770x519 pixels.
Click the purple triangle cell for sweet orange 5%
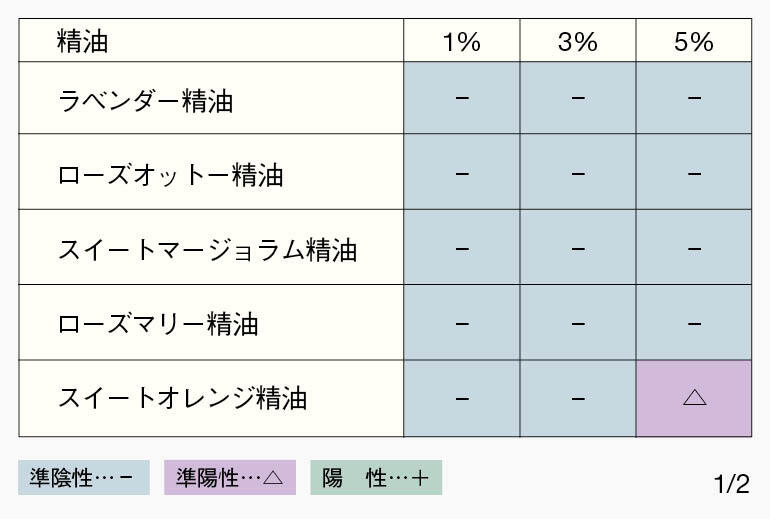694,398
